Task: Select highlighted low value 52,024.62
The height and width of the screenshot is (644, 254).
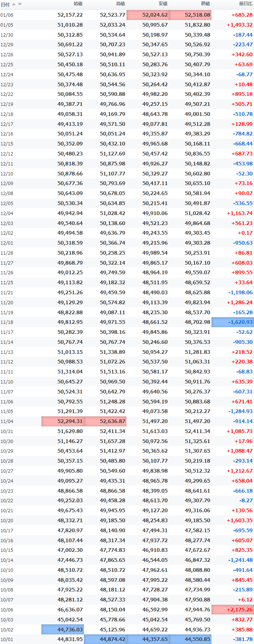Action: [148, 15]
